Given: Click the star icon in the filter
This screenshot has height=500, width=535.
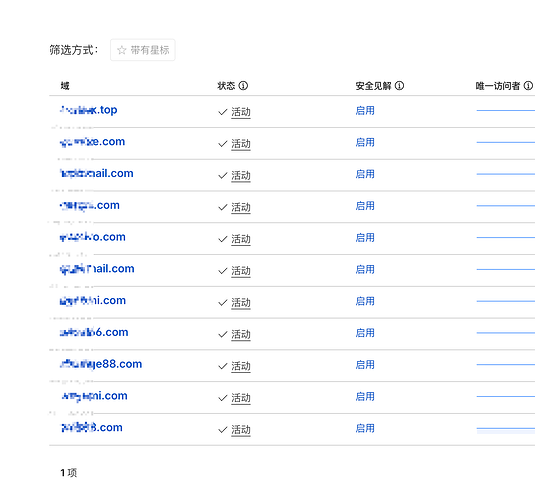Looking at the screenshot, I should (121, 51).
